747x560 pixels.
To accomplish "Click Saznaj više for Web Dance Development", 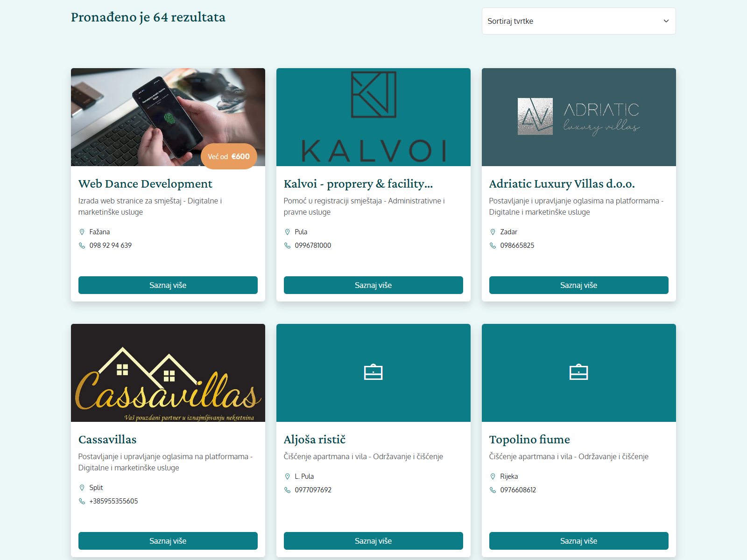I will pyautogui.click(x=168, y=285).
